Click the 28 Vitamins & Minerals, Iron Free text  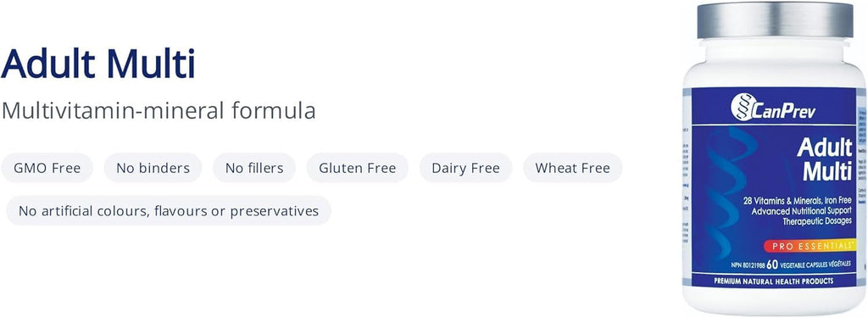click(x=798, y=202)
